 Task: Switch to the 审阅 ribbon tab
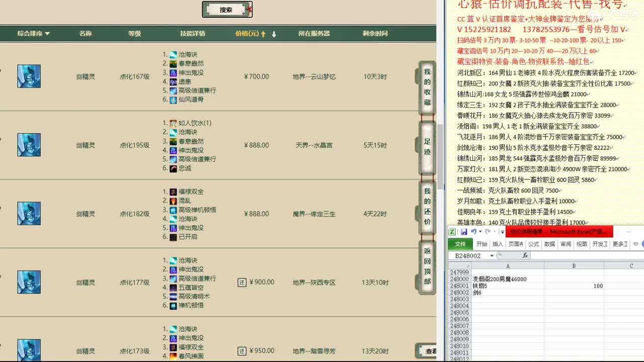coord(566,244)
